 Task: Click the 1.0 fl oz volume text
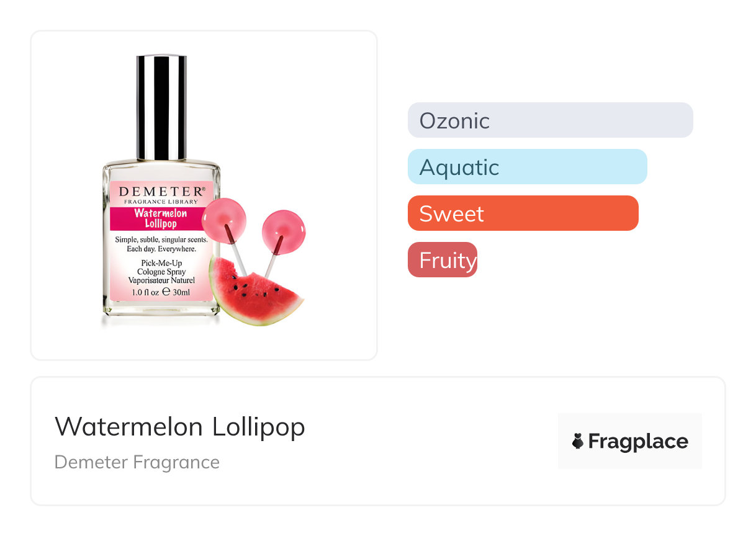click(x=145, y=292)
